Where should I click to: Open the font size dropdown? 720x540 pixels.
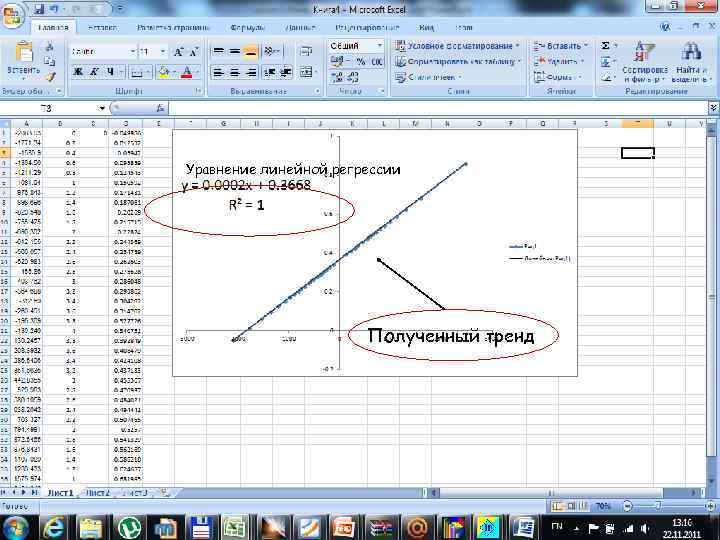tap(163, 51)
